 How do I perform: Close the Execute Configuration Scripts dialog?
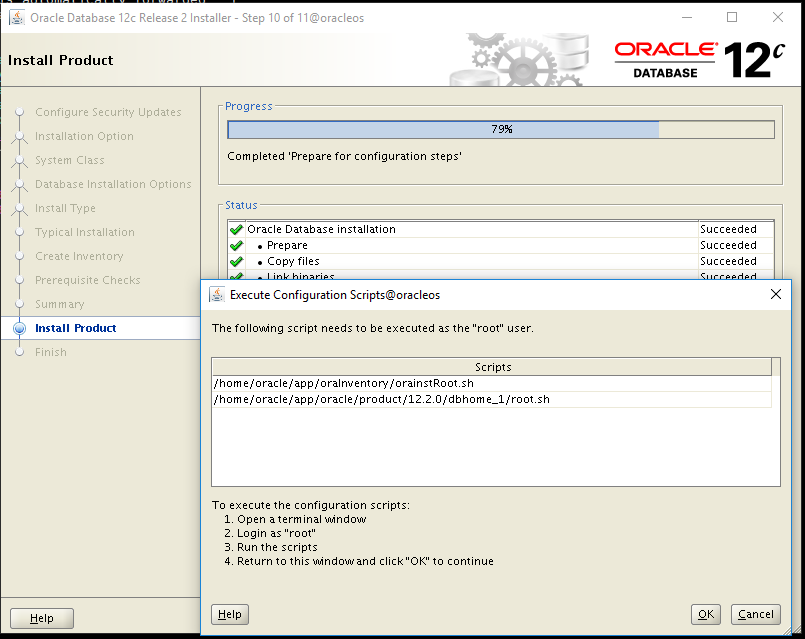(776, 294)
